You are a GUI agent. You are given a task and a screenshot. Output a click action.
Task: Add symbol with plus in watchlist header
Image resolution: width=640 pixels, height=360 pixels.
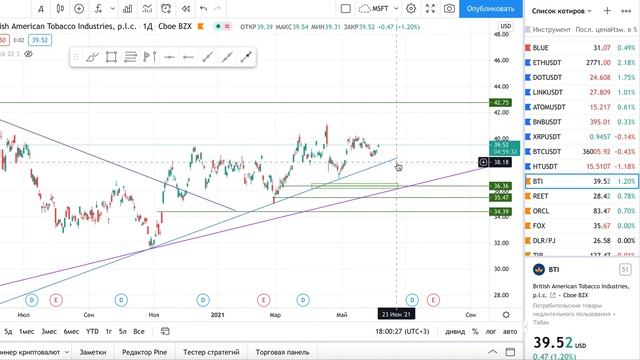tap(607, 11)
